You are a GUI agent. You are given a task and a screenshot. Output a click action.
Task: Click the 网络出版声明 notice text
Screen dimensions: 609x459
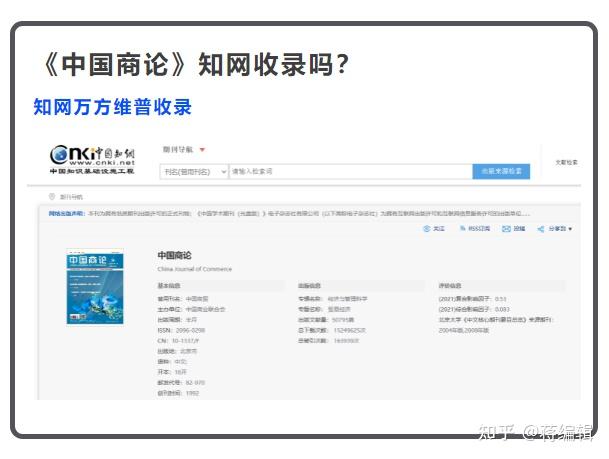pyautogui.click(x=289, y=213)
